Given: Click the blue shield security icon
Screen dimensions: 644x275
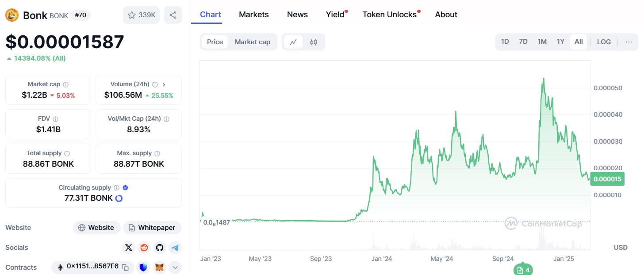Looking at the screenshot, I should [x=143, y=267].
